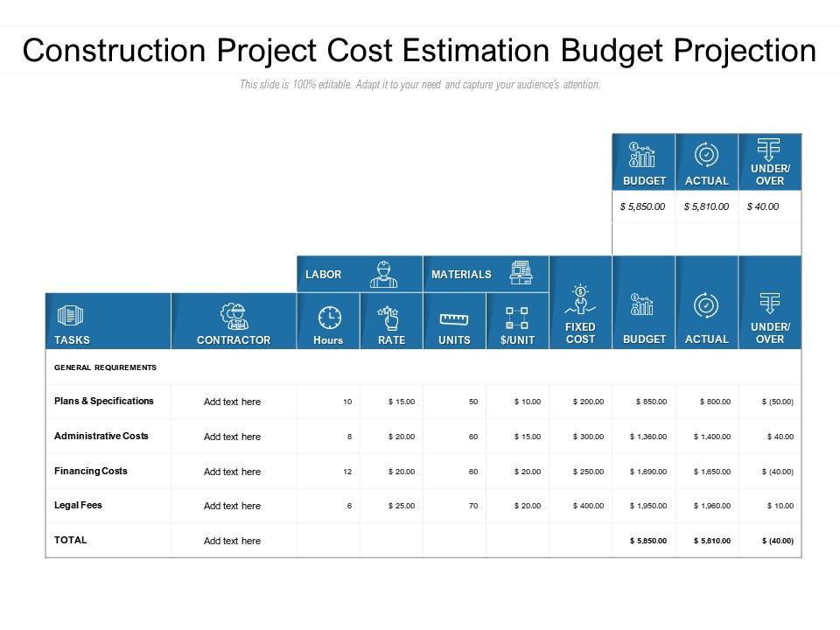Click the Fixed Cost wrench-dollar icon
The height and width of the screenshot is (630, 840).
tap(580, 300)
